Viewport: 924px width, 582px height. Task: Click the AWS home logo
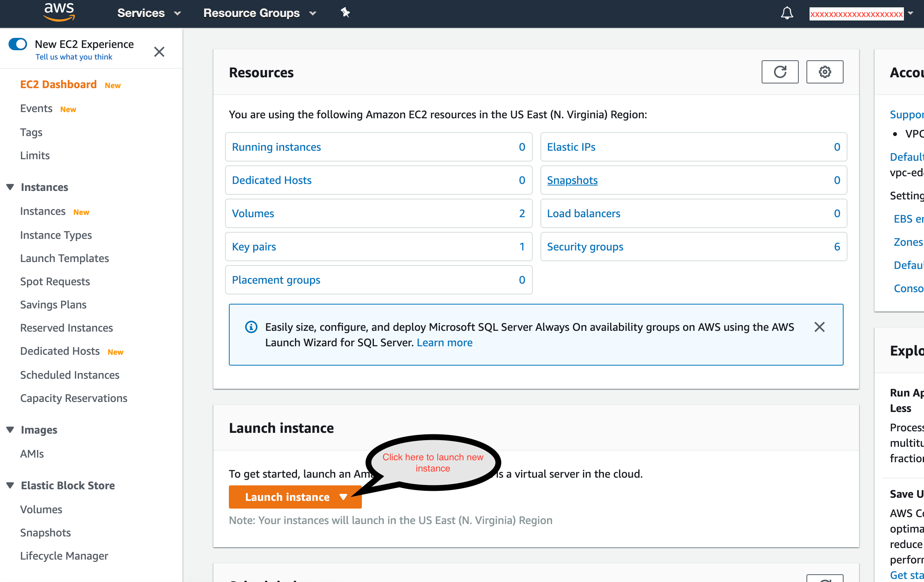[x=59, y=12]
